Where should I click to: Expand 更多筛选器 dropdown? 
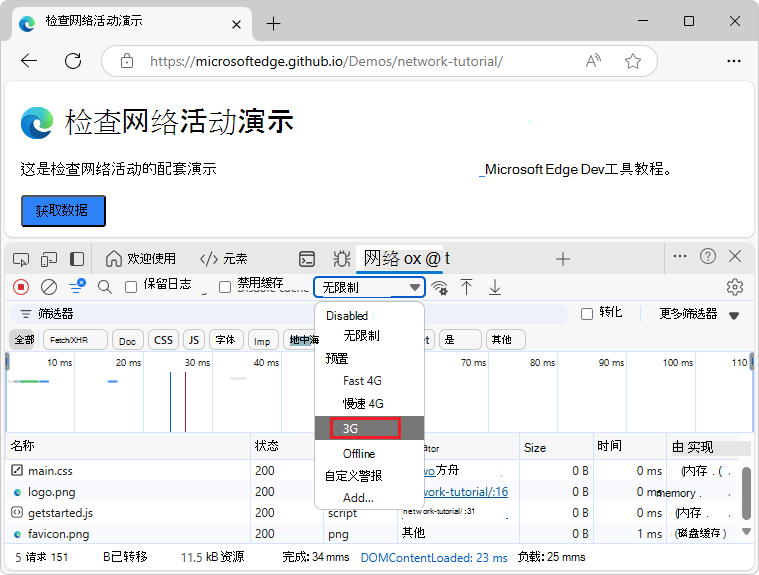click(699, 314)
